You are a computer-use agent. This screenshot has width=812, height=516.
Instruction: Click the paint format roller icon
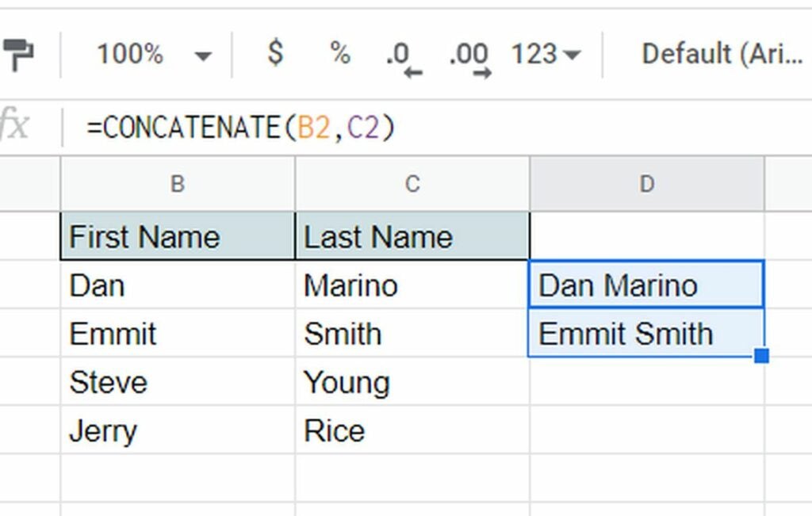pos(18,55)
